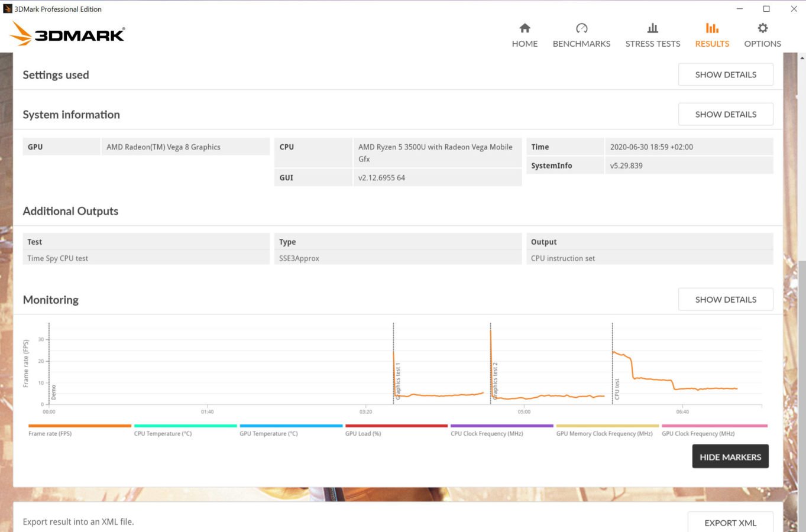Image resolution: width=806 pixels, height=532 pixels.
Task: Click the 3DMark title bar app icon
Action: [8, 9]
